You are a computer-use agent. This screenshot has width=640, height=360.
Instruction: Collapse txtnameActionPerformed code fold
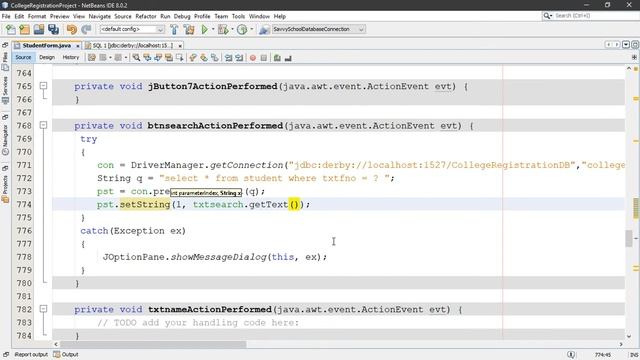(x=43, y=309)
